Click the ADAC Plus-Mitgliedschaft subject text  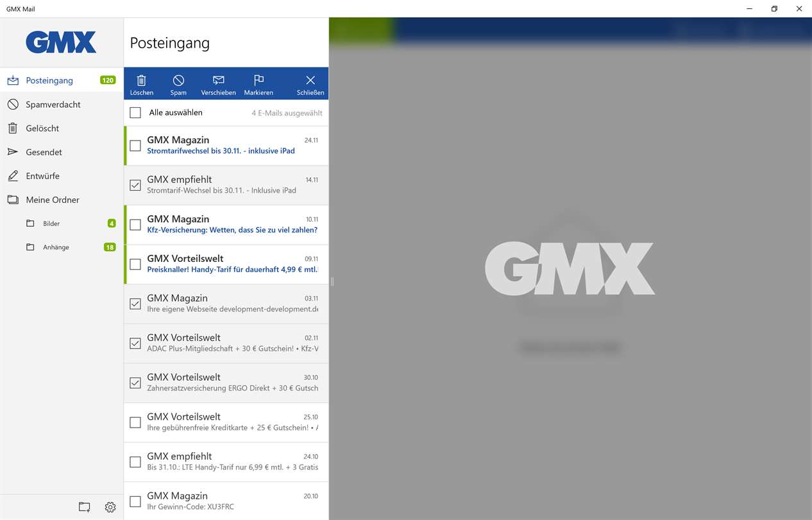(232, 349)
